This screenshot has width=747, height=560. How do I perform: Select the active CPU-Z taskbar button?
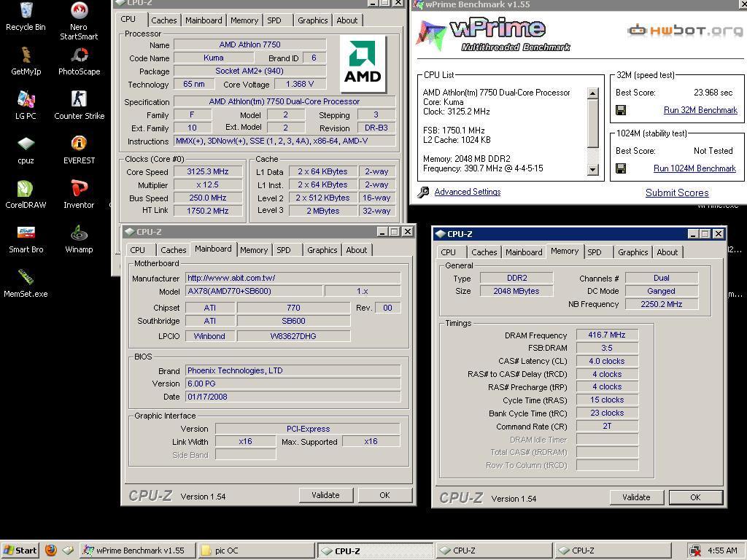point(375,551)
